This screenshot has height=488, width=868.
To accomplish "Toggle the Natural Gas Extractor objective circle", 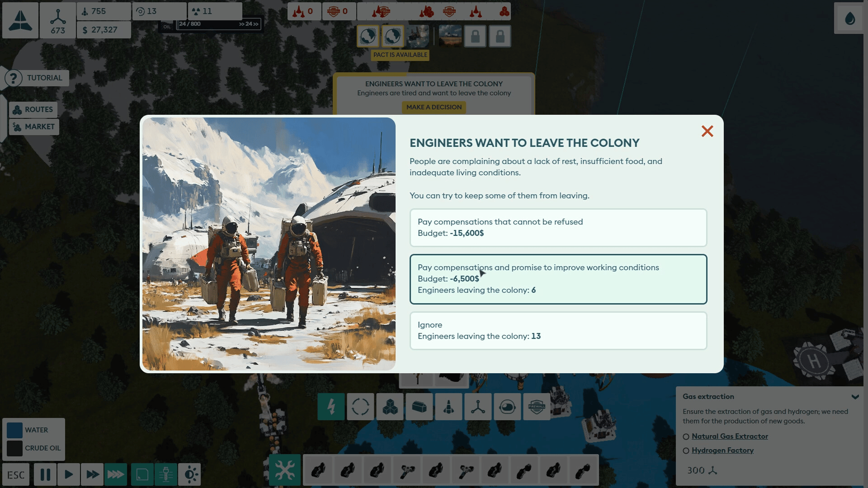I will 686,436.
